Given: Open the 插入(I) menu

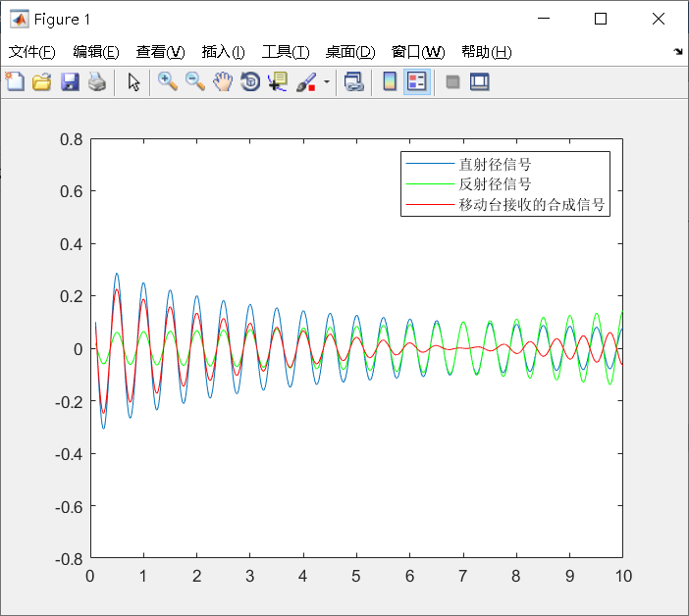Looking at the screenshot, I should [x=223, y=52].
